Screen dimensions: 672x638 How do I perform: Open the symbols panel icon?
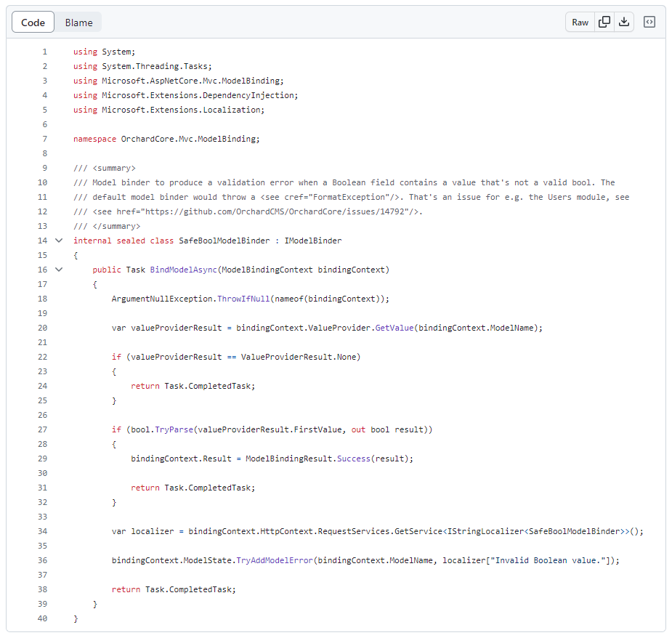click(649, 22)
